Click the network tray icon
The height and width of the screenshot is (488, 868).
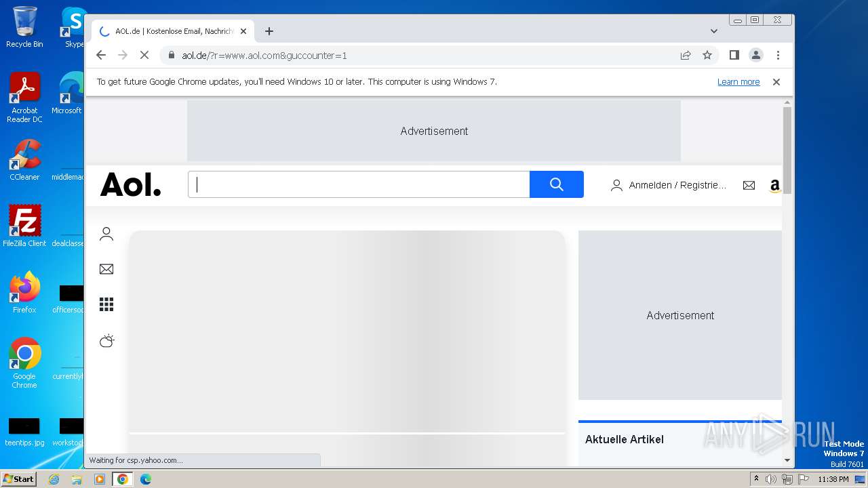click(787, 479)
